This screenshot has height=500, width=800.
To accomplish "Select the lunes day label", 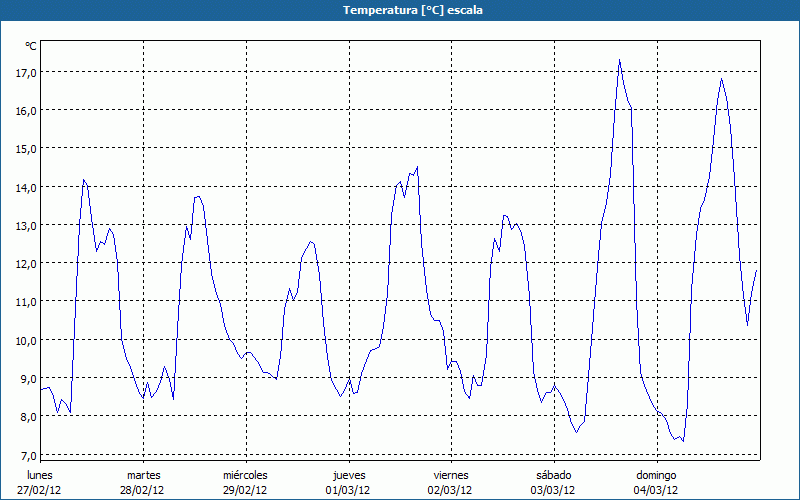I will click(x=40, y=475).
